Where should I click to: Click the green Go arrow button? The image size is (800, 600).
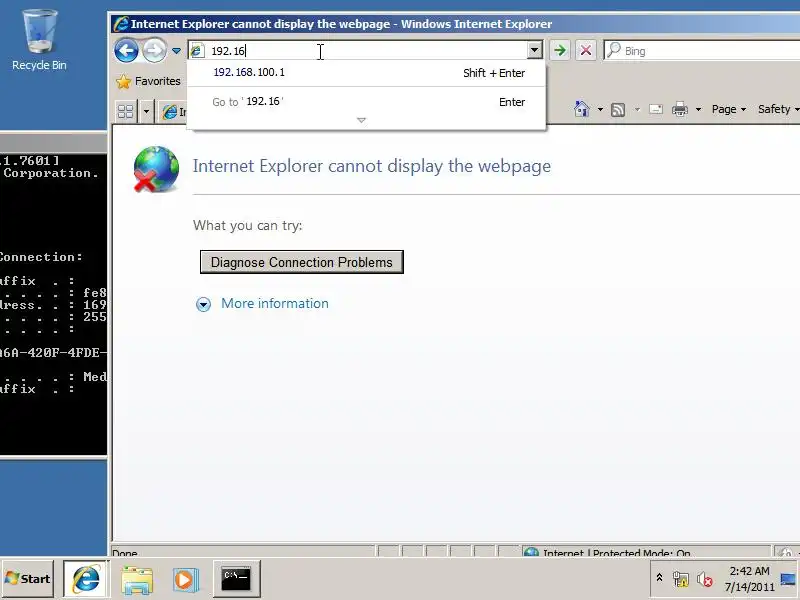pyautogui.click(x=560, y=51)
